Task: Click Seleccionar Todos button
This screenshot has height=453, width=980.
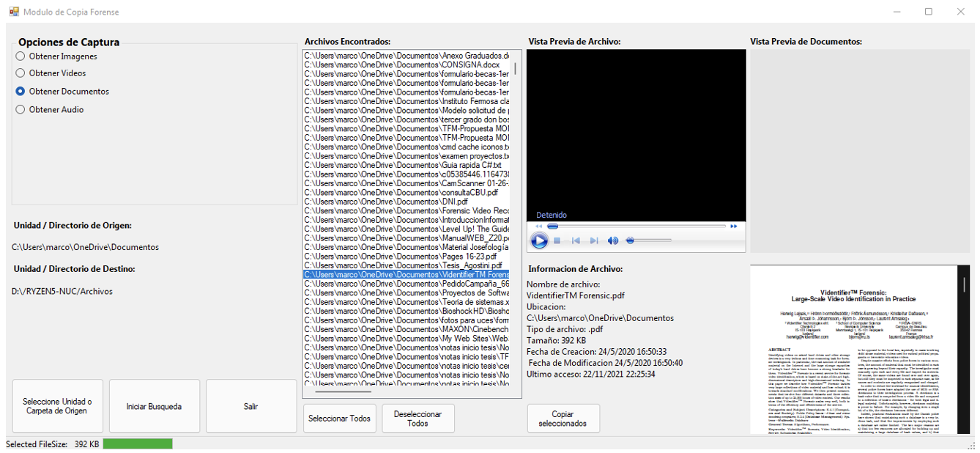Action: 339,419
